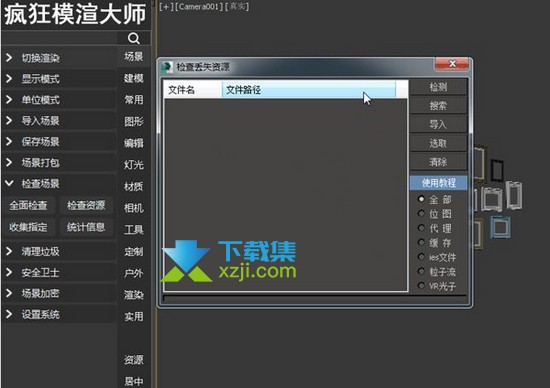Viewport: 550px width, 388px height.
Task: Click the 搜索 button in dialog
Action: (x=438, y=106)
